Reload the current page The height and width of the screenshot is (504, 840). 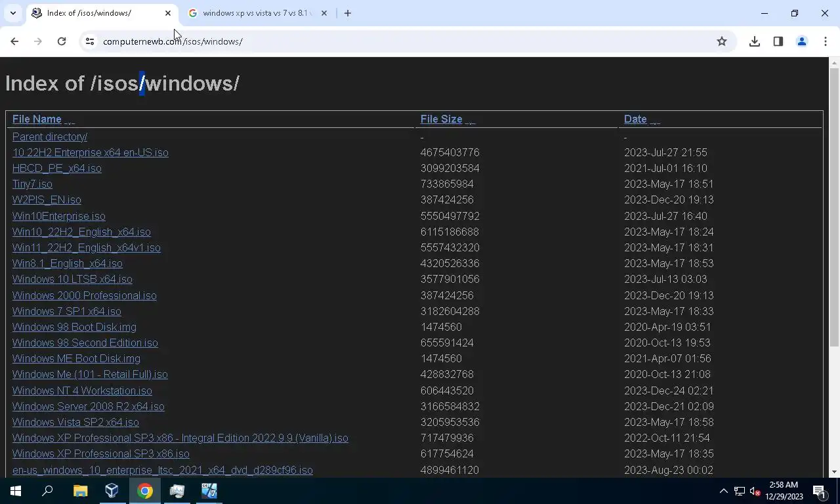point(62,41)
